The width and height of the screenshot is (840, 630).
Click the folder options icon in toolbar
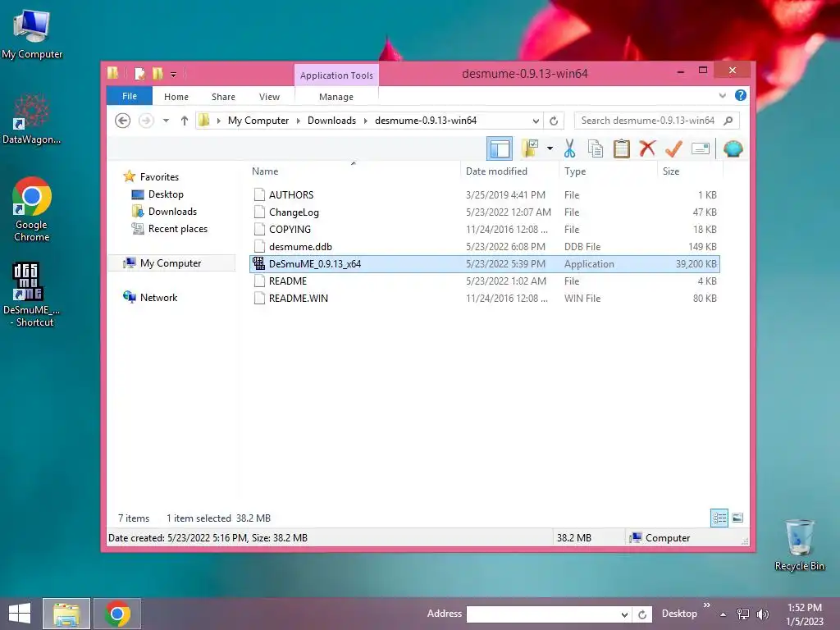[530, 148]
